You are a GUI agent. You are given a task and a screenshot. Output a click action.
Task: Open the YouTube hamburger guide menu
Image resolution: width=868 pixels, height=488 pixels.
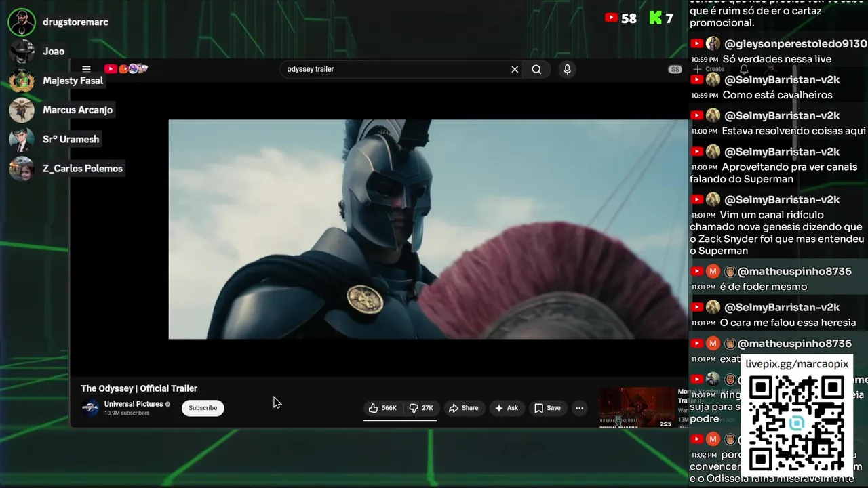tap(86, 69)
